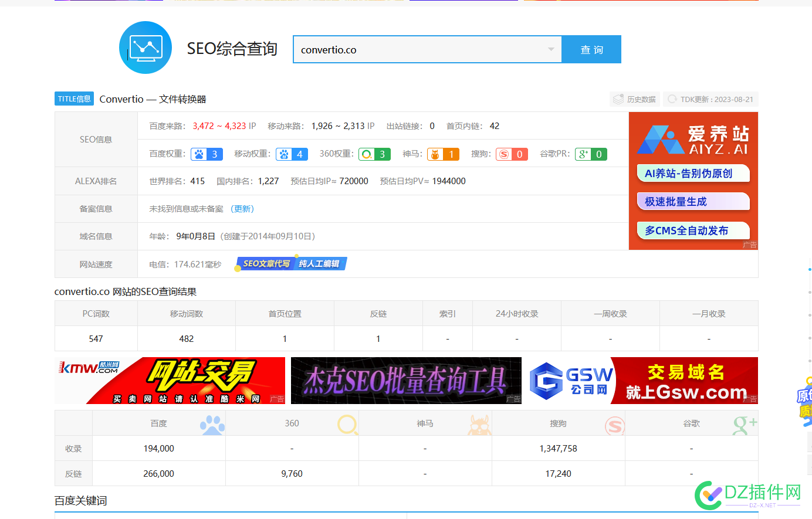Click 国内排名 value 1,227

pyautogui.click(x=269, y=181)
